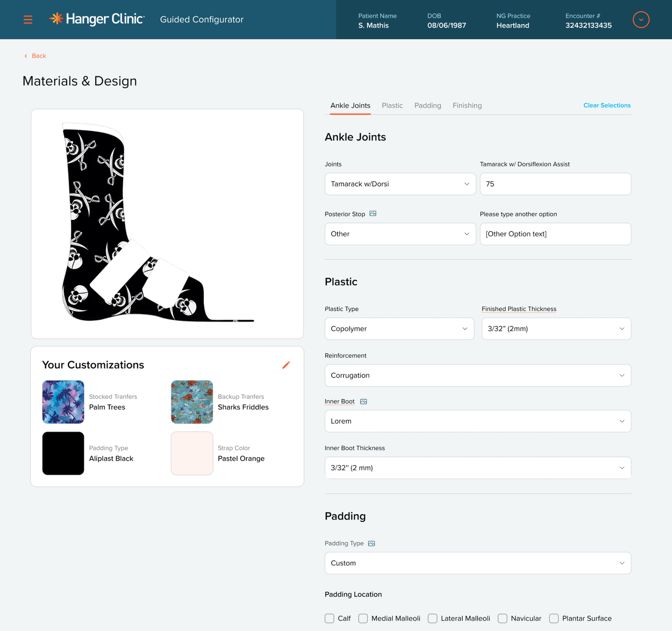View Inner Boot reference image icon

[x=364, y=401]
